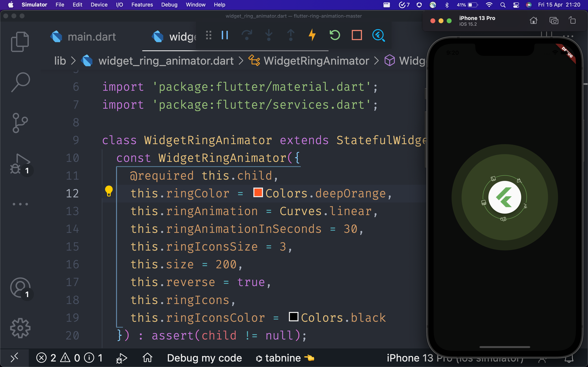Open the Manage settings gear
588x367 pixels.
pyautogui.click(x=20, y=328)
